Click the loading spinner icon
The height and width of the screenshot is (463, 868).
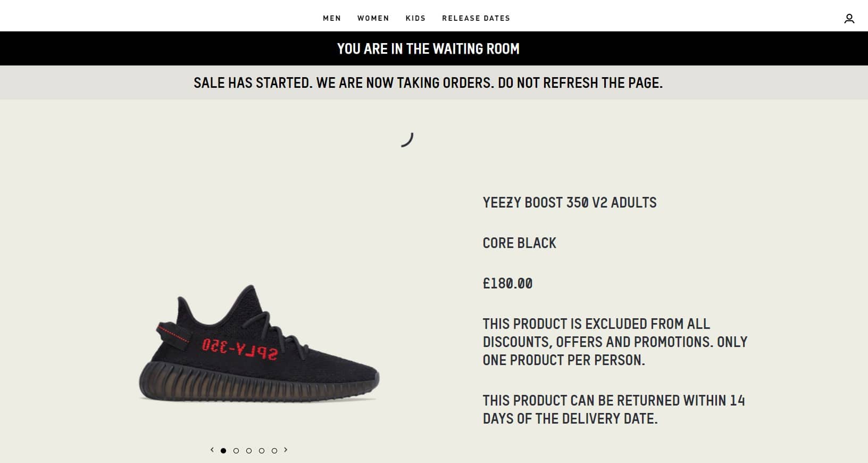click(x=407, y=139)
